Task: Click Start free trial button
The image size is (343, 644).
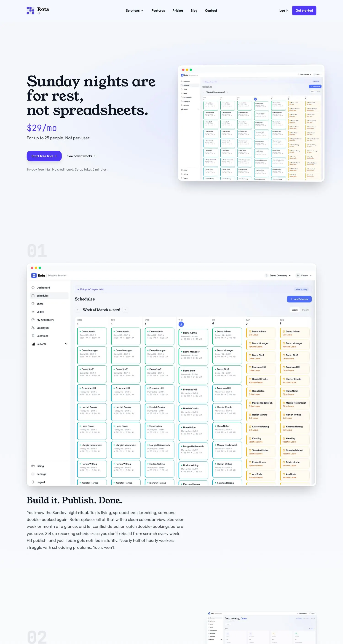Action: [44, 156]
